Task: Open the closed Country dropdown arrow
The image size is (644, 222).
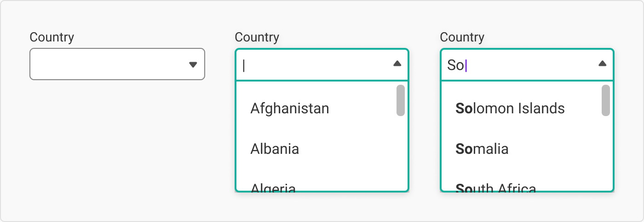Action: (193, 64)
